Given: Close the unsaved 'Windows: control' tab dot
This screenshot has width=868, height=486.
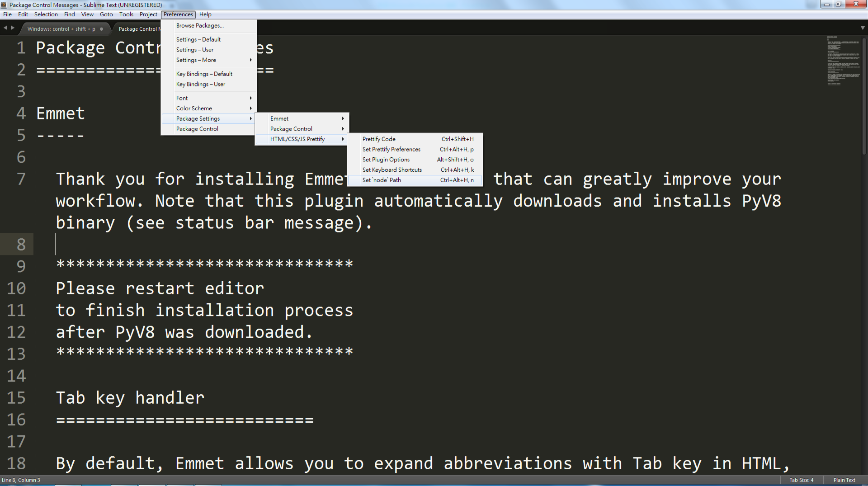Looking at the screenshot, I should 101,29.
